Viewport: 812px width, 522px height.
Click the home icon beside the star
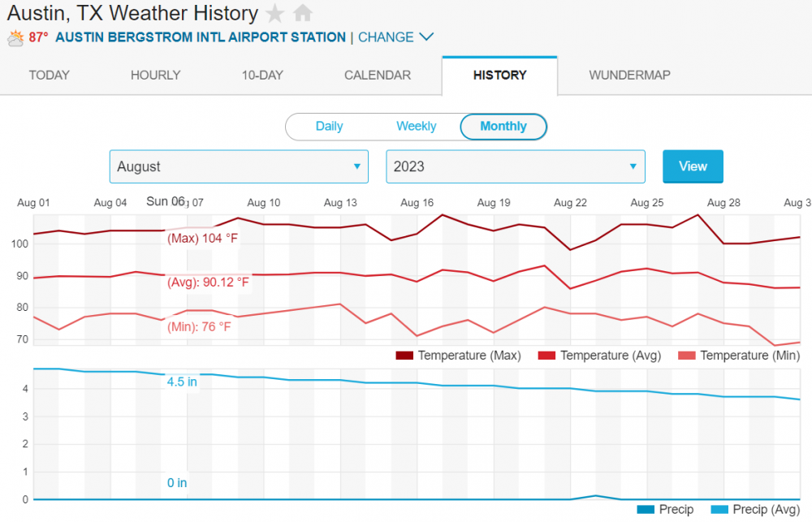[x=303, y=13]
